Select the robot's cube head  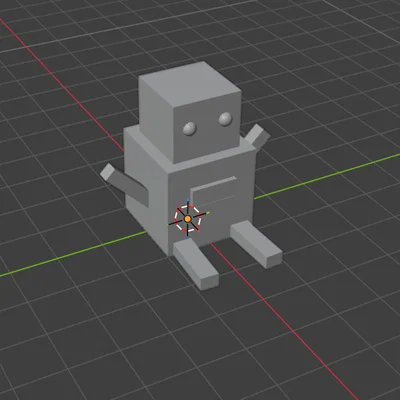click(189, 112)
